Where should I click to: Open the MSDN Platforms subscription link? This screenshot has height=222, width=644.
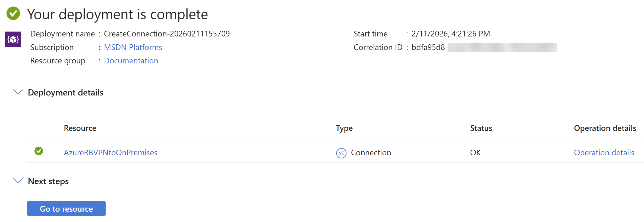(133, 47)
